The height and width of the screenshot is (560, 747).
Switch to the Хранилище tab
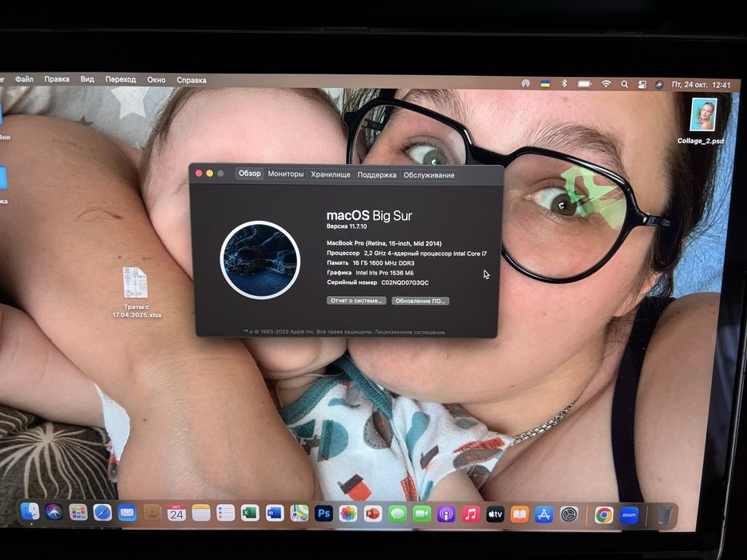(x=331, y=174)
